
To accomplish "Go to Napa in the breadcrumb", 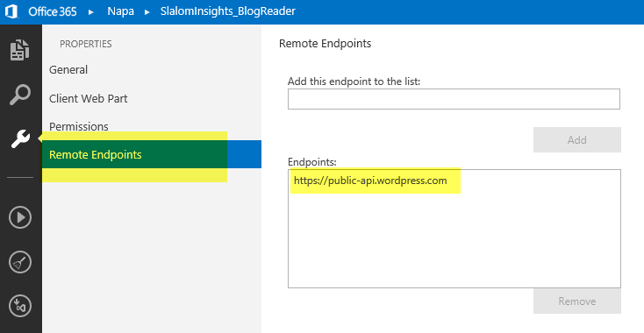I will 120,11.
